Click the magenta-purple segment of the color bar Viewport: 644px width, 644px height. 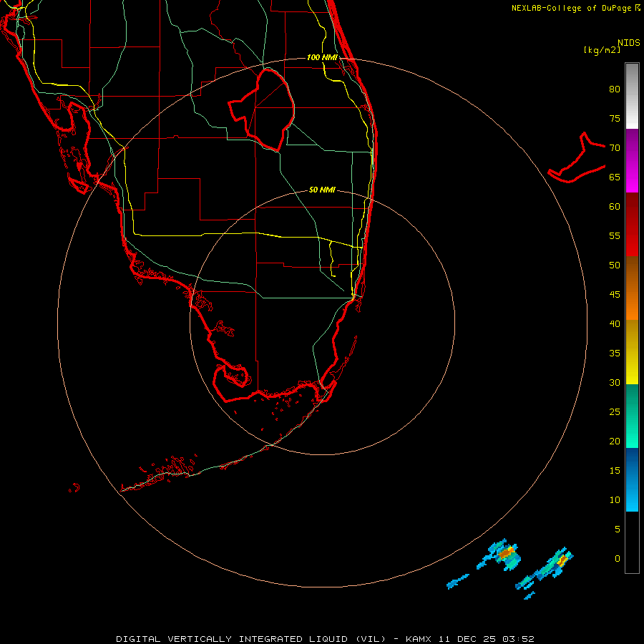click(632, 160)
